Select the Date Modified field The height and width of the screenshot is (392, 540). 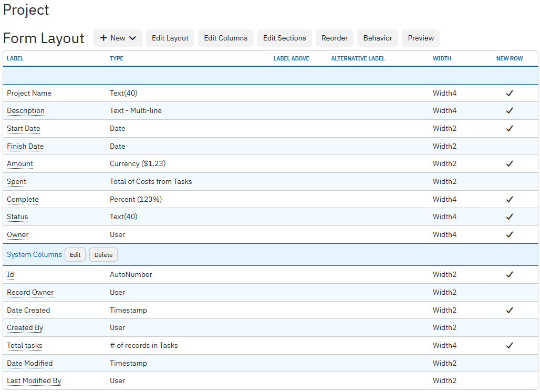point(29,364)
